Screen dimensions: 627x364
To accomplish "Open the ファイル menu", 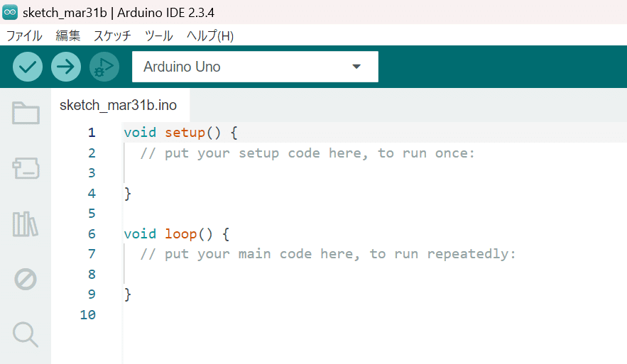I will pos(24,36).
